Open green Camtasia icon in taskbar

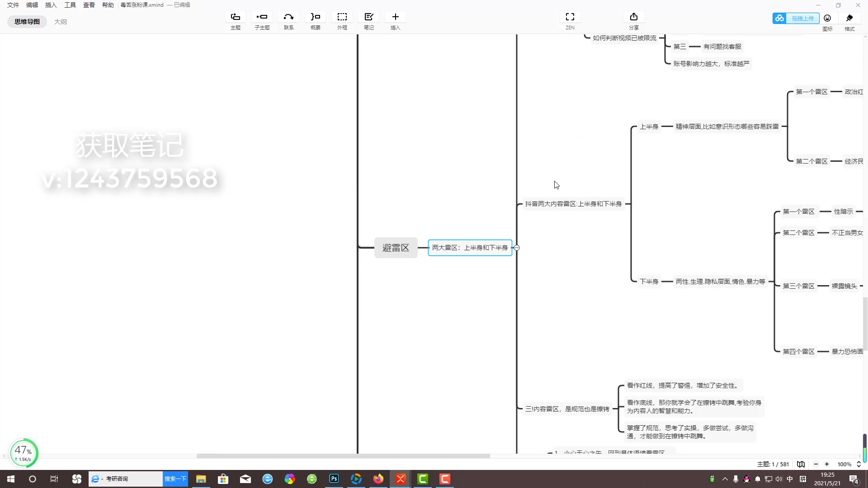423,479
